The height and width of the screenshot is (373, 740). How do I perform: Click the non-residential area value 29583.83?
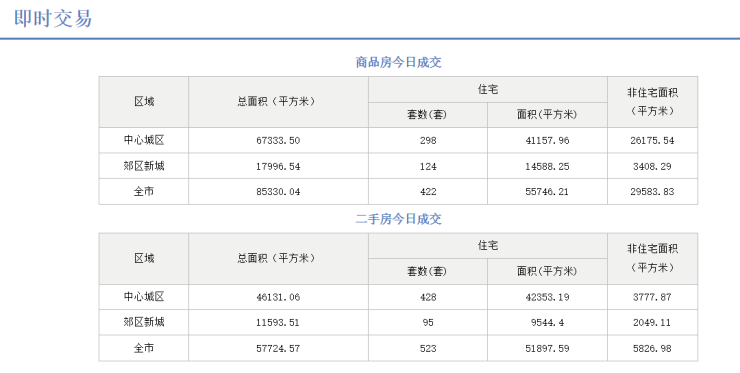pyautogui.click(x=652, y=192)
